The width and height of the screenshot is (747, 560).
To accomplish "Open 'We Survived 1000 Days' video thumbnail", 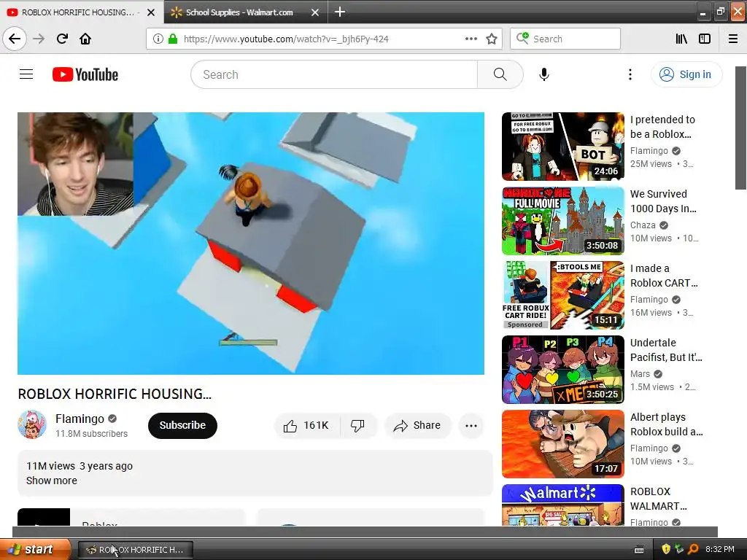I will point(562,221).
